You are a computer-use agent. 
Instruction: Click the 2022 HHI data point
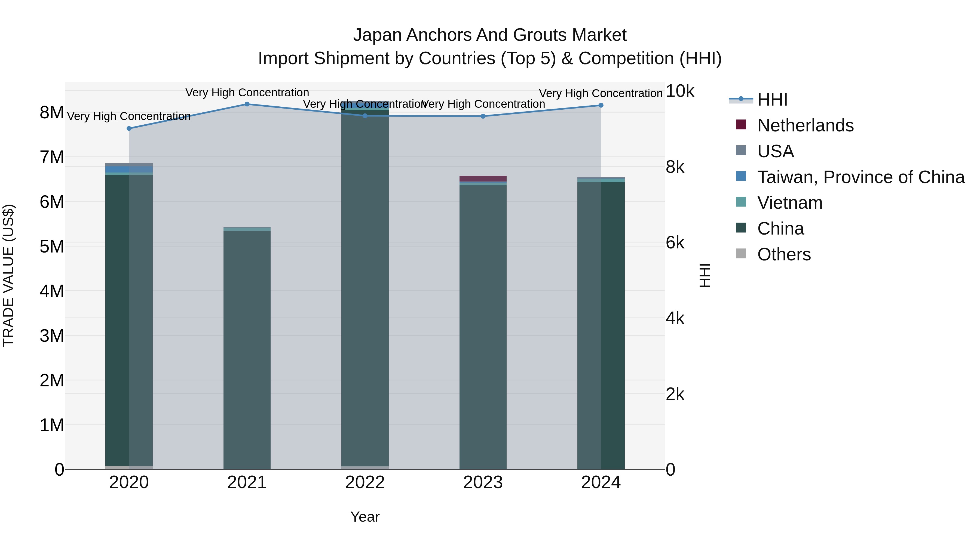tap(365, 116)
